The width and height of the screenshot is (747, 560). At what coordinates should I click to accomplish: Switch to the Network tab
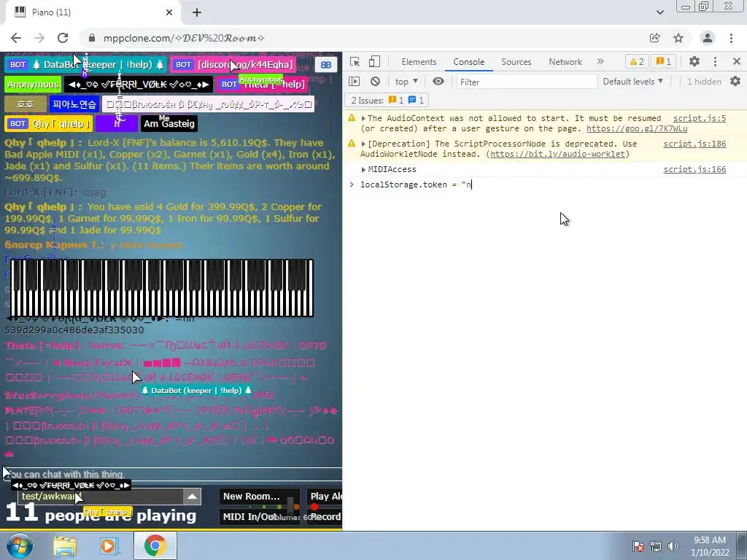[565, 62]
